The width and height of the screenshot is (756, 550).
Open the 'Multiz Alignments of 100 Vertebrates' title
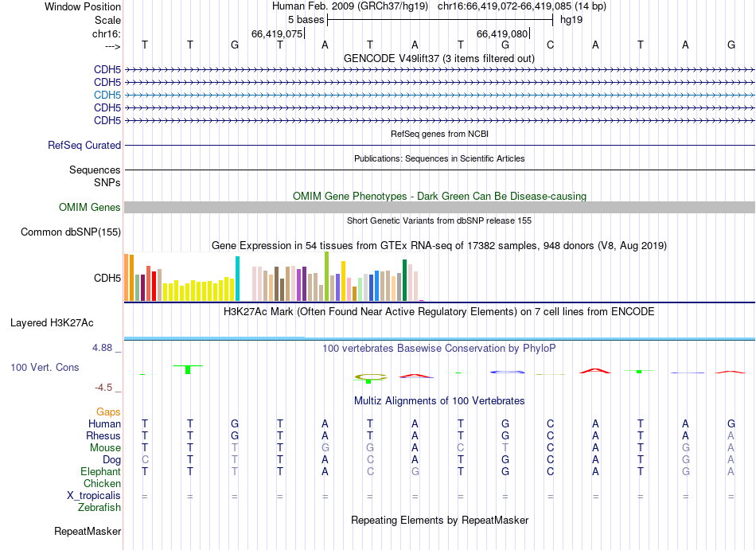click(x=439, y=400)
